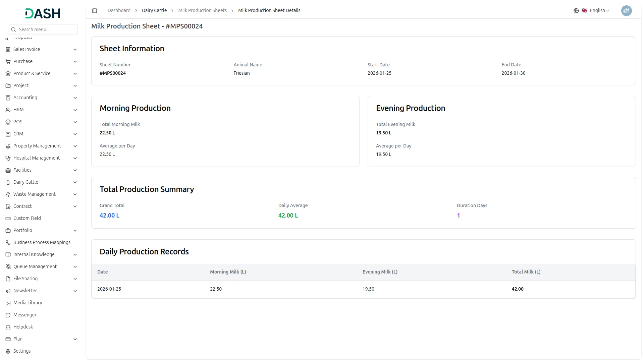Click the POS store icon

(8, 122)
